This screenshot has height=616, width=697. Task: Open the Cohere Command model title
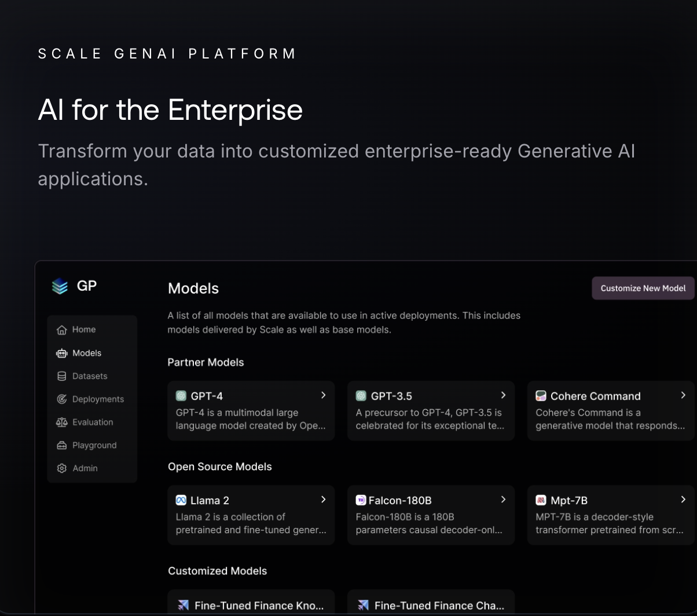coord(596,396)
